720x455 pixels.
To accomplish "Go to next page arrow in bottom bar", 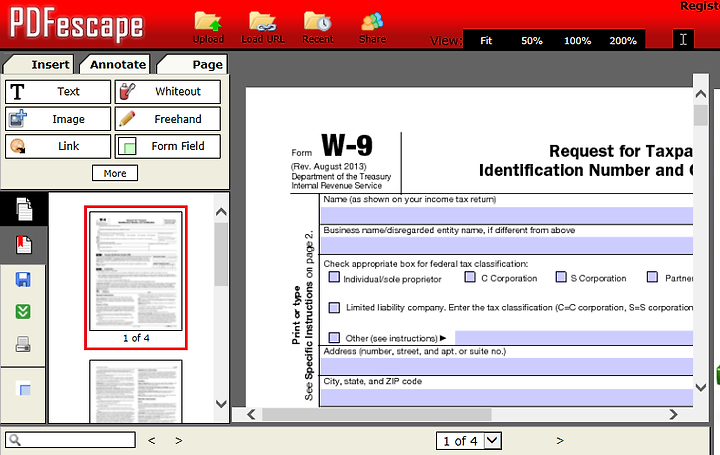I will pyautogui.click(x=560, y=440).
